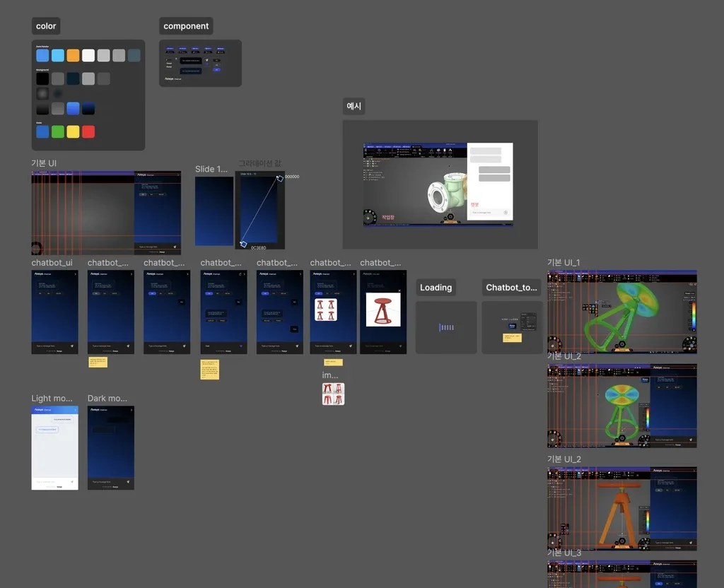Click the "예시" section label

354,106
